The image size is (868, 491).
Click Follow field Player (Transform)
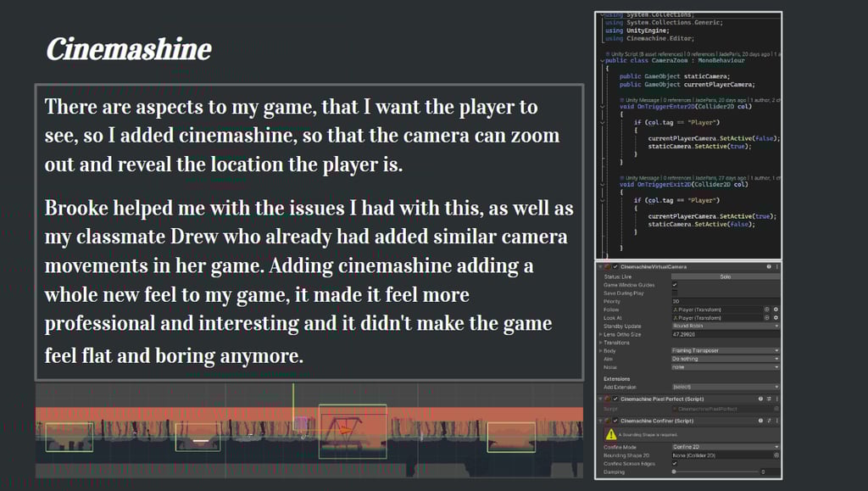tap(717, 310)
